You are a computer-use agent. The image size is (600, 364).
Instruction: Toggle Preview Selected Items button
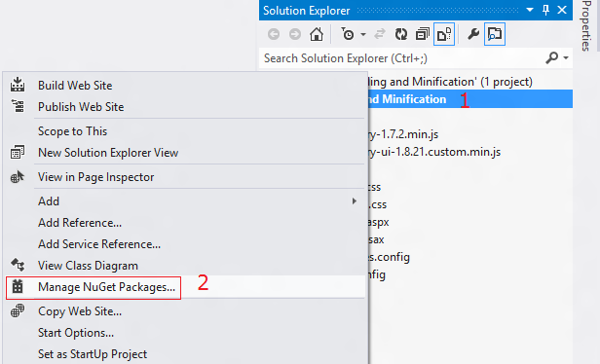495,34
